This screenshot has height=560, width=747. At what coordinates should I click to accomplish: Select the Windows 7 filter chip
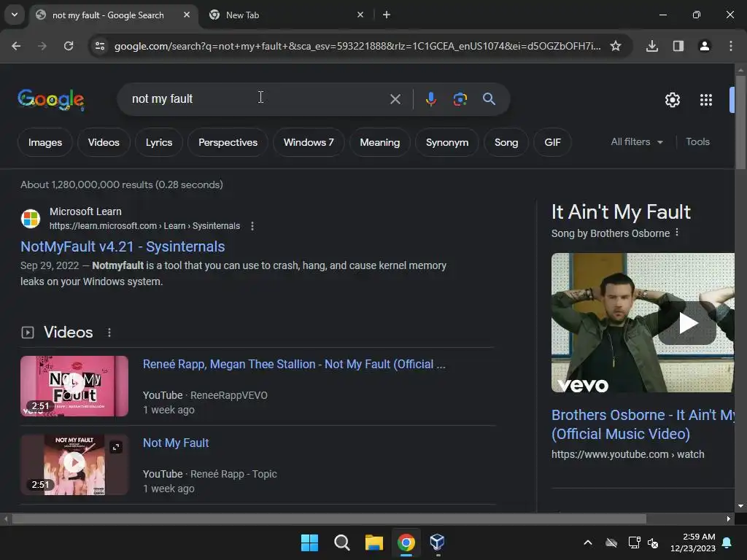(x=309, y=142)
